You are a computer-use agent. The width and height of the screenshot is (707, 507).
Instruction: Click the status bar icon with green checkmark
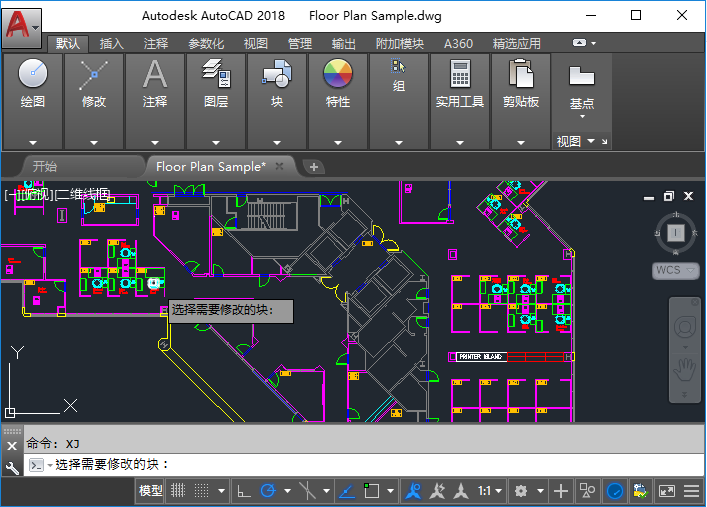tap(640, 491)
